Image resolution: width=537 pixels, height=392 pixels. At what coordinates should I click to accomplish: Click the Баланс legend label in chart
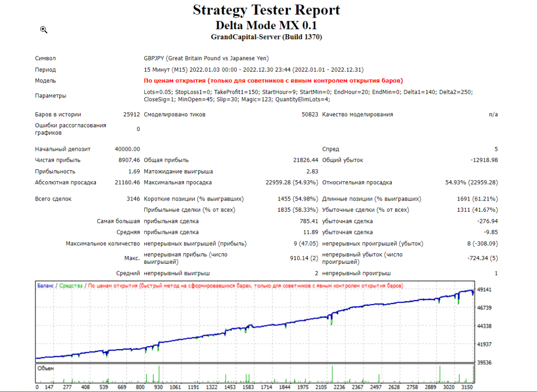(x=45, y=285)
